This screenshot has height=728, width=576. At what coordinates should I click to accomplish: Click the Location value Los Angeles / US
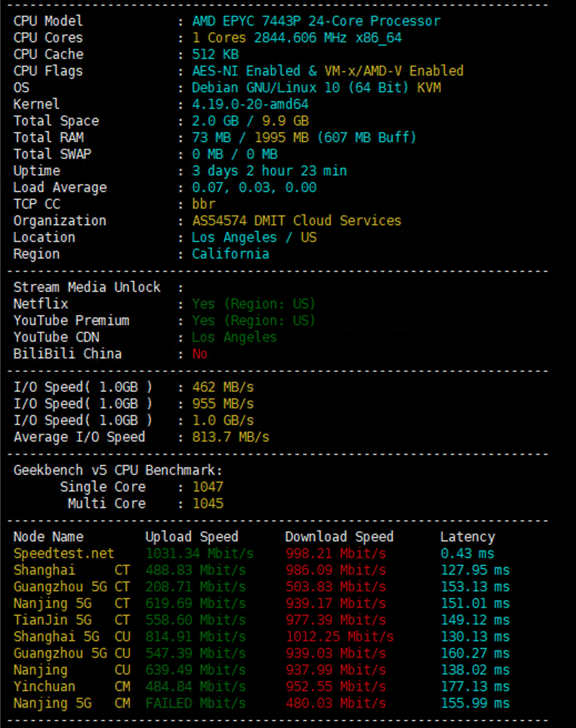pos(254,237)
